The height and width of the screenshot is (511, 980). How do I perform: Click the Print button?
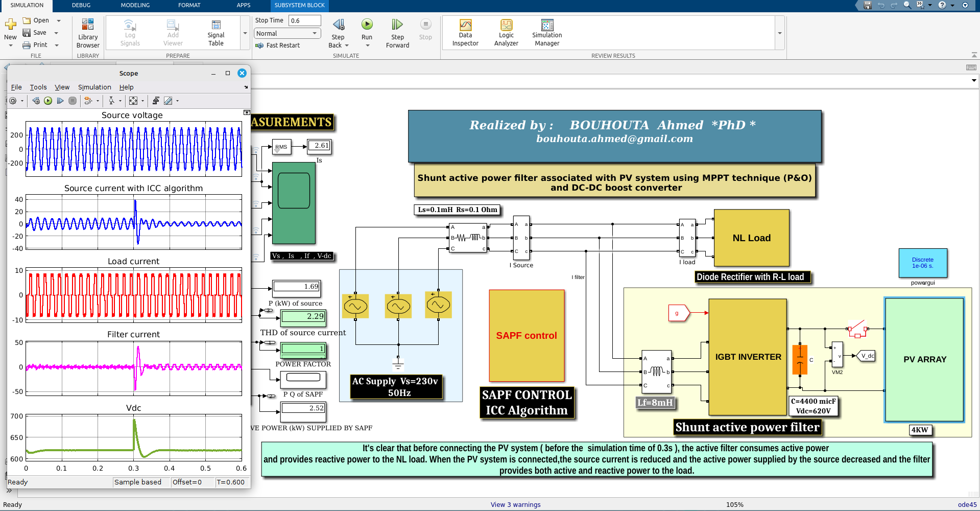coord(35,45)
